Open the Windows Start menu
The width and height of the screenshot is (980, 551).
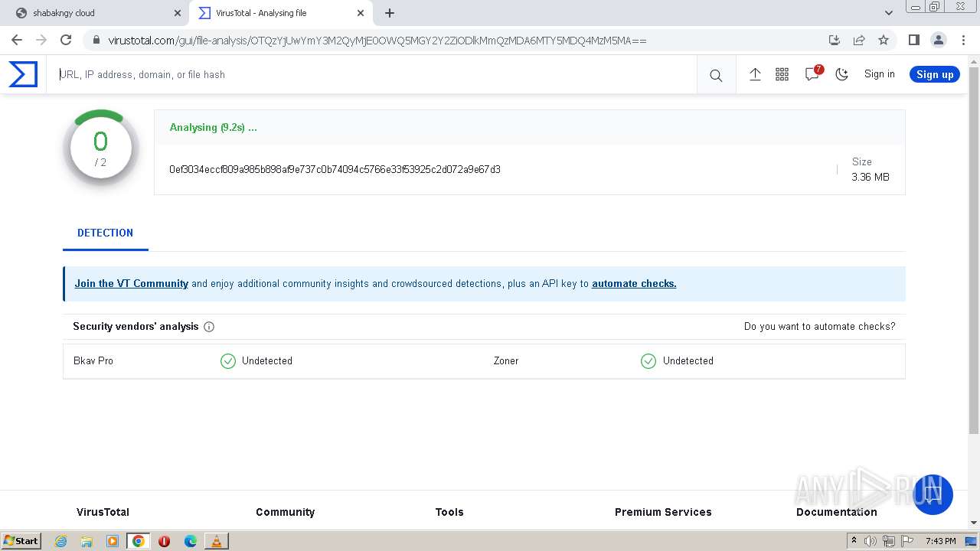[21, 540]
